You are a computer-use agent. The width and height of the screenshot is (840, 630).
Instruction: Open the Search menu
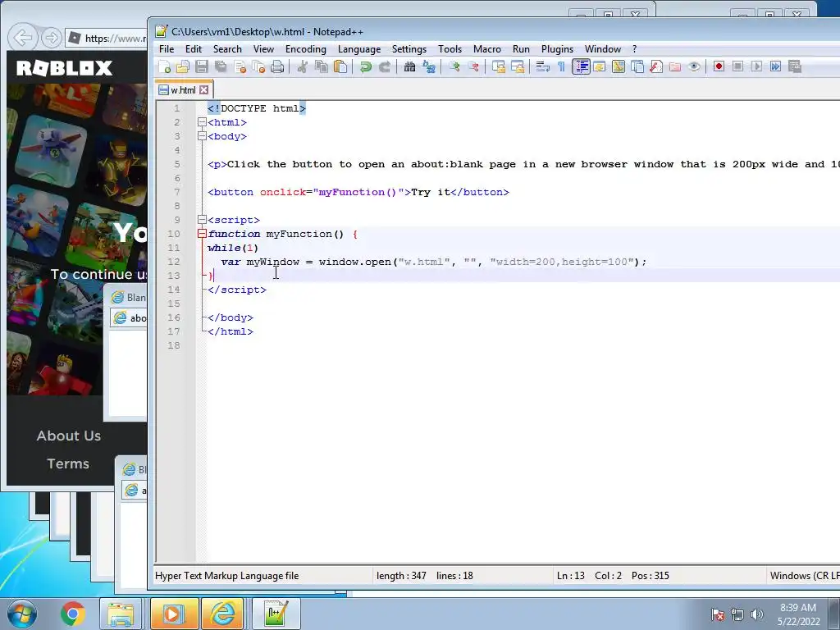227,49
